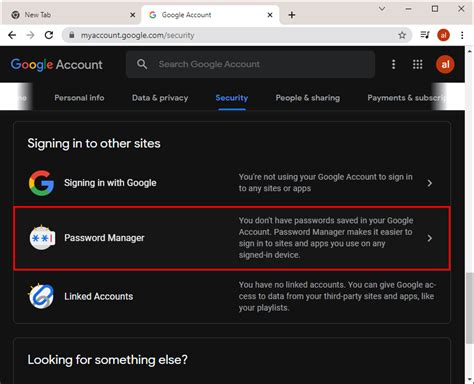Click the scrollbar up arrow

coord(469,51)
